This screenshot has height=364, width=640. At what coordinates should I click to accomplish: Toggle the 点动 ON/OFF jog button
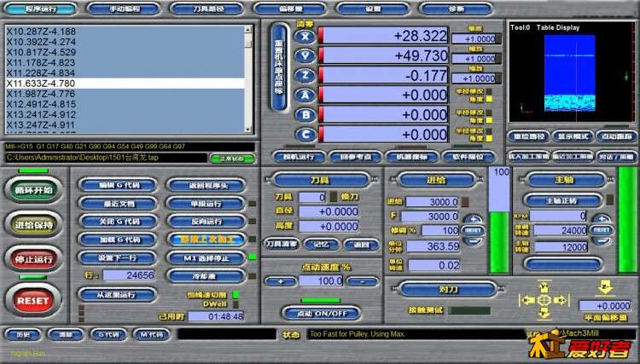coord(322,314)
